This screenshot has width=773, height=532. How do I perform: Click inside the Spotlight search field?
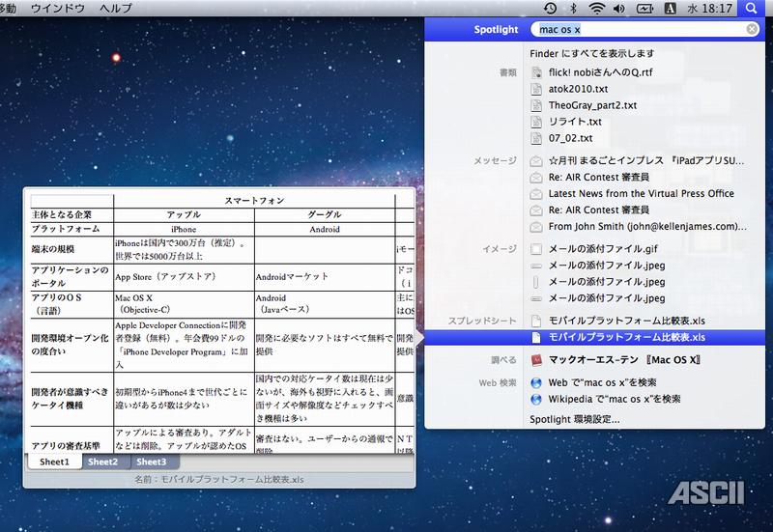point(638,30)
